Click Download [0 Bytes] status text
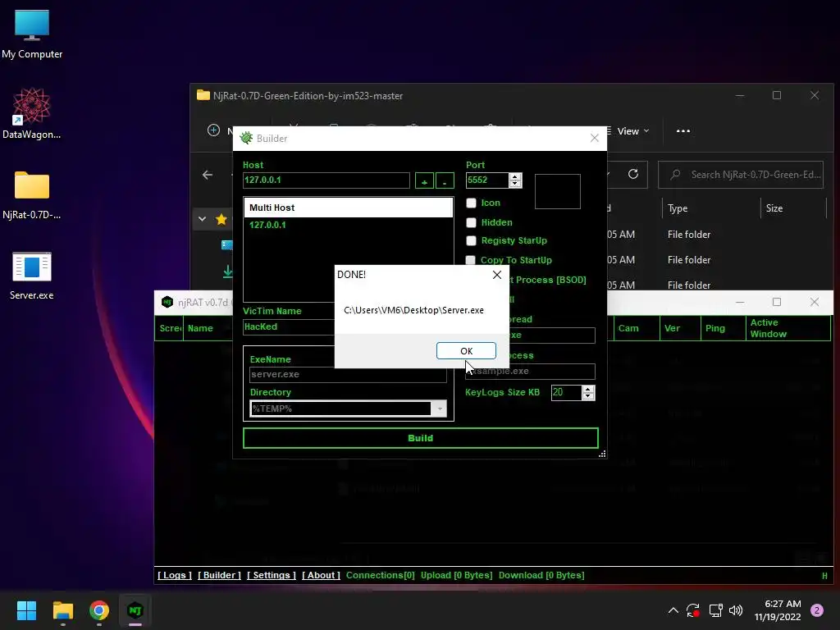 point(541,575)
